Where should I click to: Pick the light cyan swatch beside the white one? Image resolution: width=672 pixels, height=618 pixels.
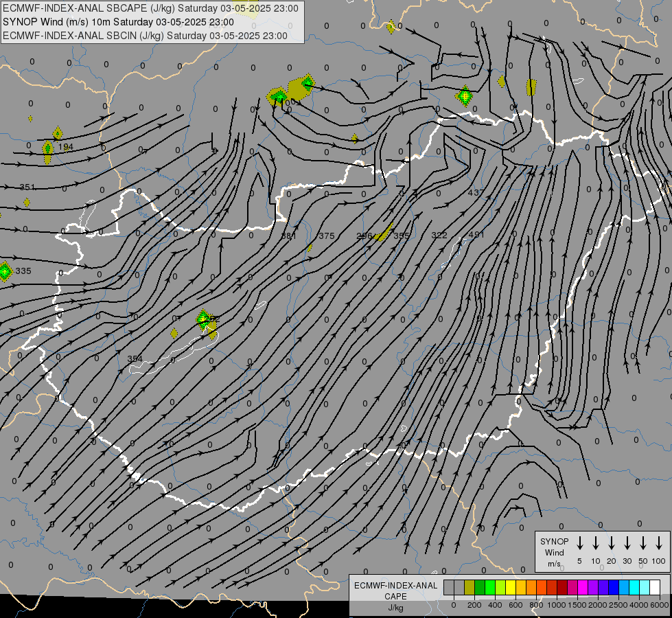645,588
